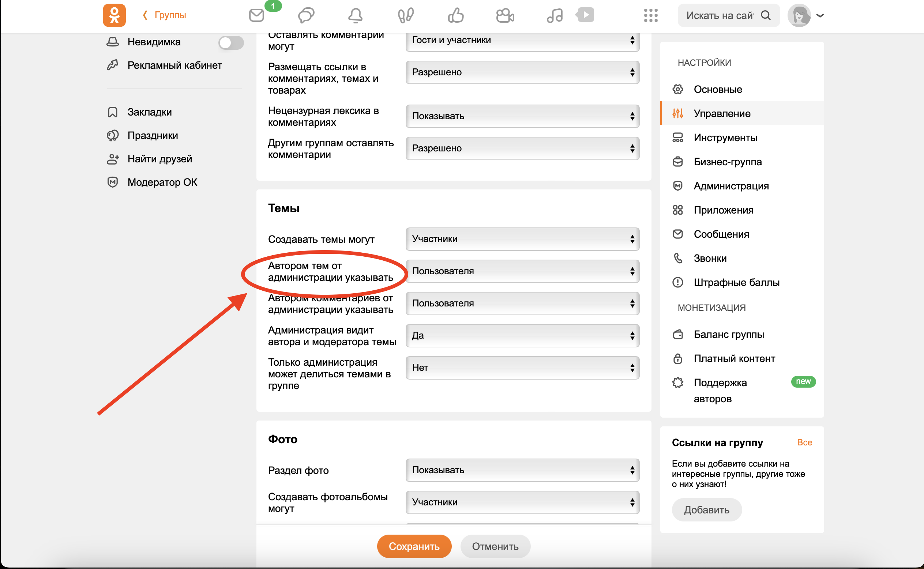Open the services grid icon
Viewport: 924px width, 569px height.
click(650, 15)
